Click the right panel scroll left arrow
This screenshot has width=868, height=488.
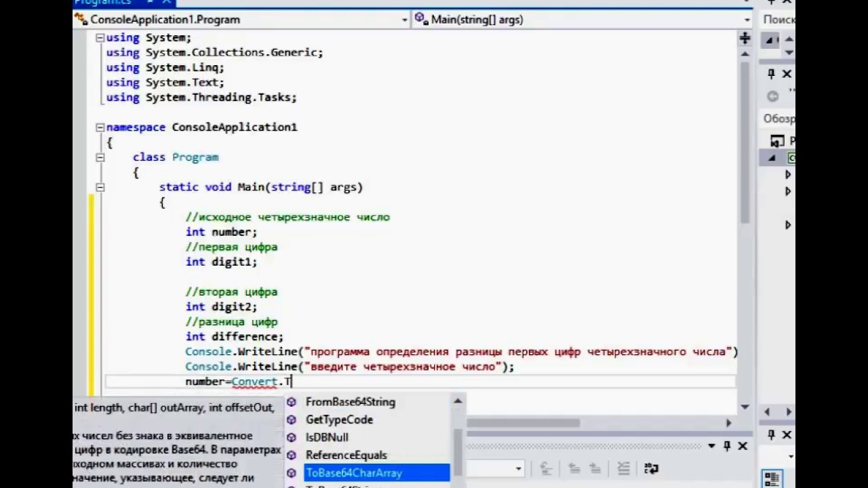point(767,411)
